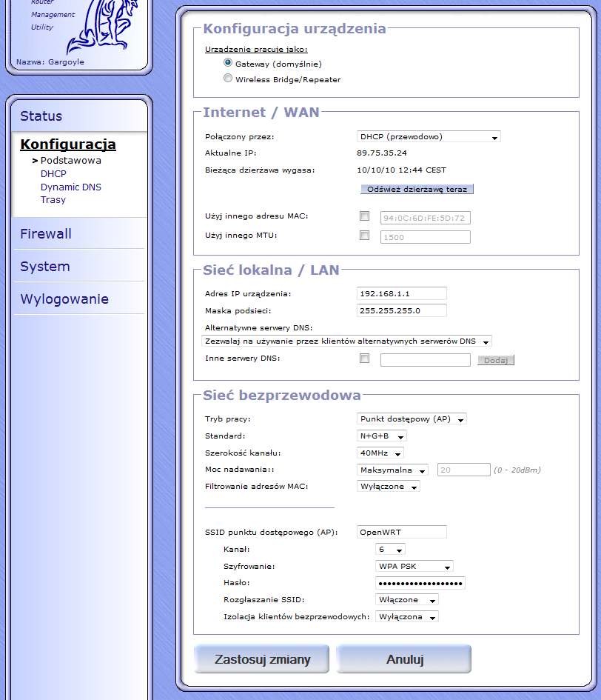Open the Izolacja klientów bezprzewodowych dropdown
Screen dimensions: 601x700
point(407,617)
